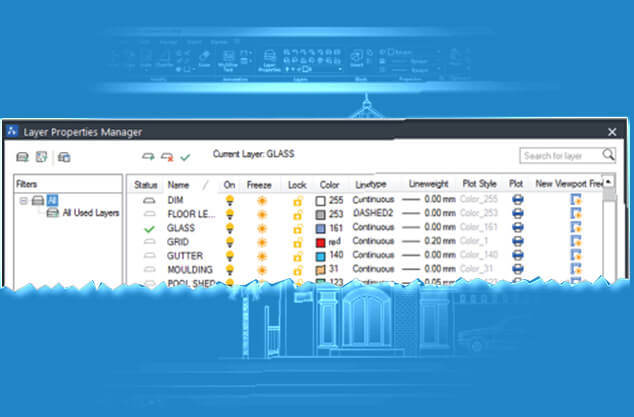
Task: Sort layers by the Name column header
Action: pos(179,185)
